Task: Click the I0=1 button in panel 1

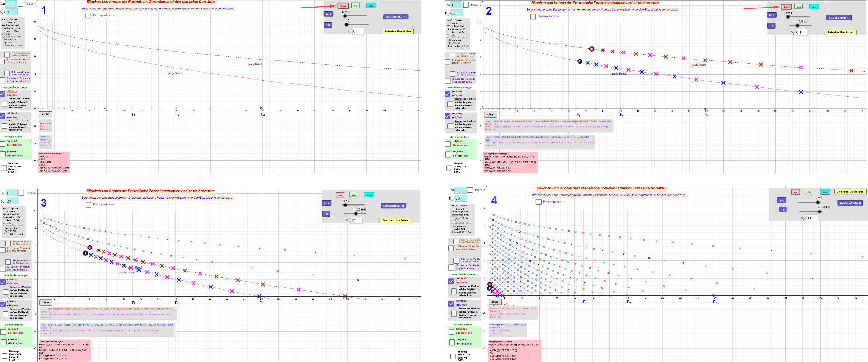Action: pyautogui.click(x=328, y=14)
